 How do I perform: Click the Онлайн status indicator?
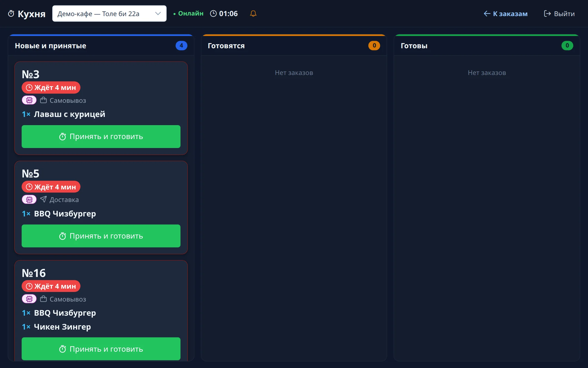[188, 14]
